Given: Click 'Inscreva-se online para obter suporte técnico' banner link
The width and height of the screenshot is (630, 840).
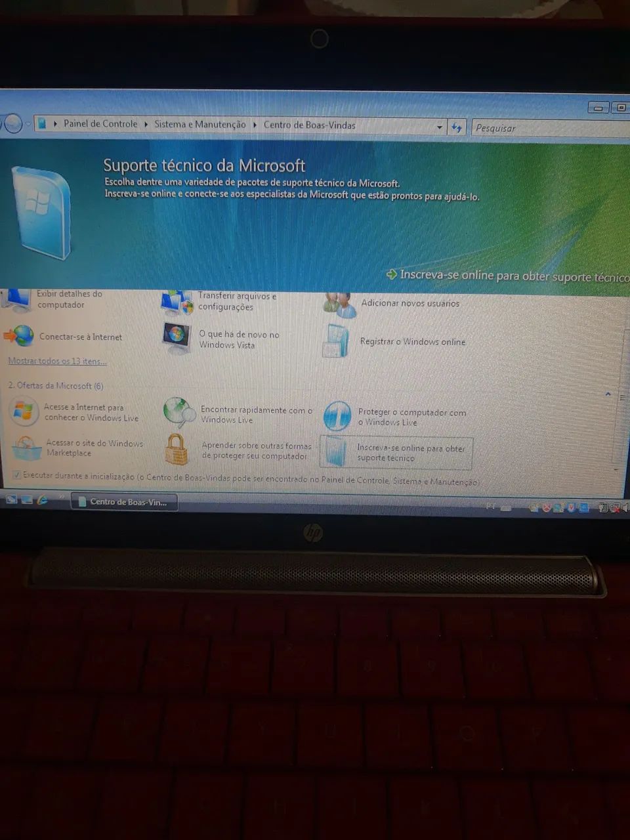Looking at the screenshot, I should pyautogui.click(x=508, y=276).
